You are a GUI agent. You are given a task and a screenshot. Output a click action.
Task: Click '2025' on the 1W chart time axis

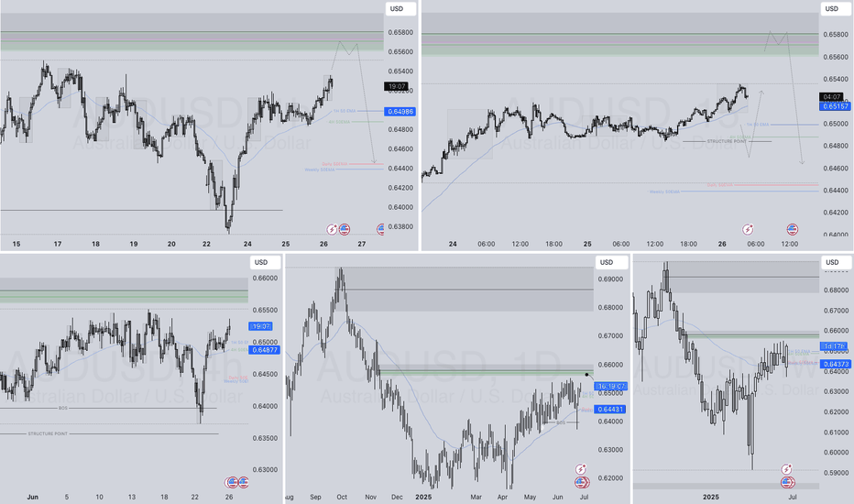[711, 497]
